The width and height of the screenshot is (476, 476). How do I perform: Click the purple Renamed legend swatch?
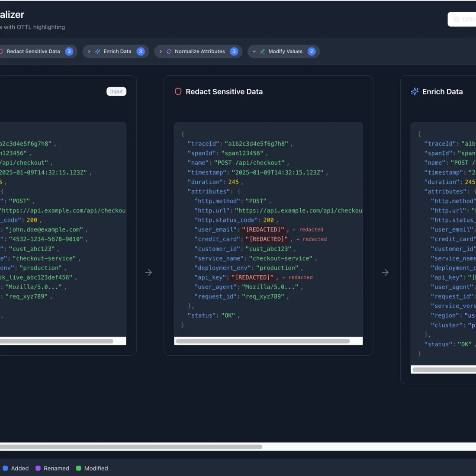[x=38, y=468]
